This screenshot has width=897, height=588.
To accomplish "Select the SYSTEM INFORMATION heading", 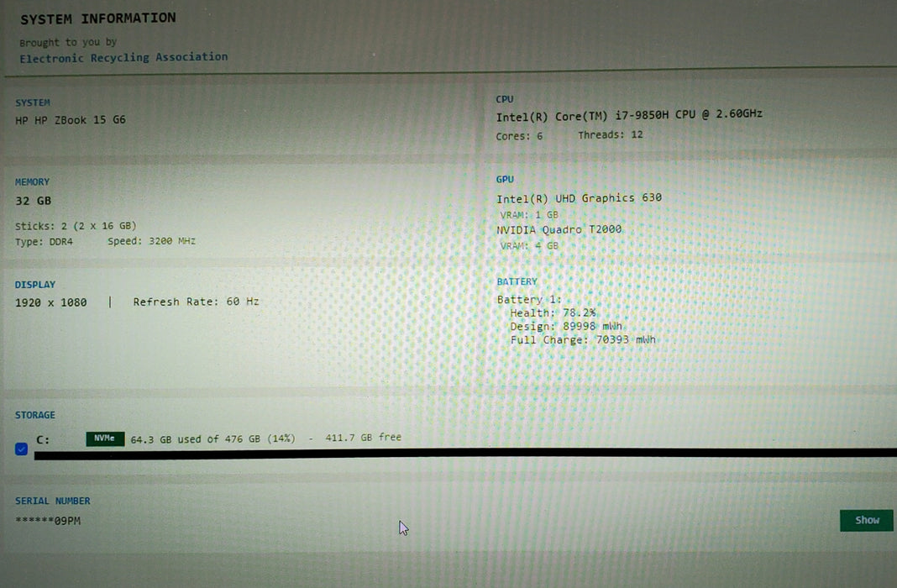I will (98, 18).
